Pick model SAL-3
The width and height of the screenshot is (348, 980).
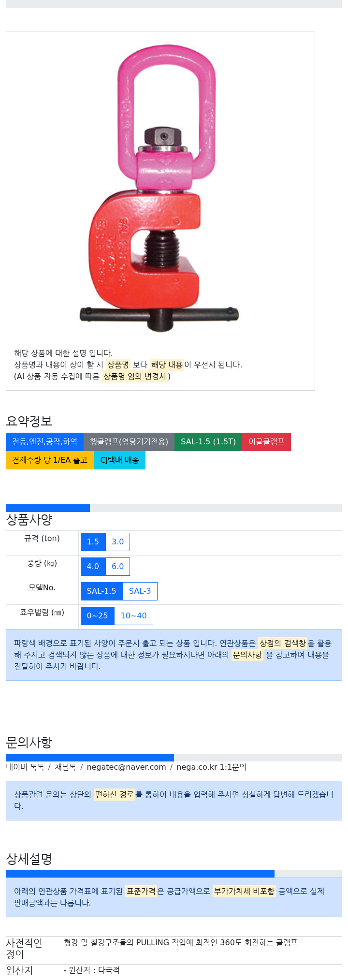[140, 591]
